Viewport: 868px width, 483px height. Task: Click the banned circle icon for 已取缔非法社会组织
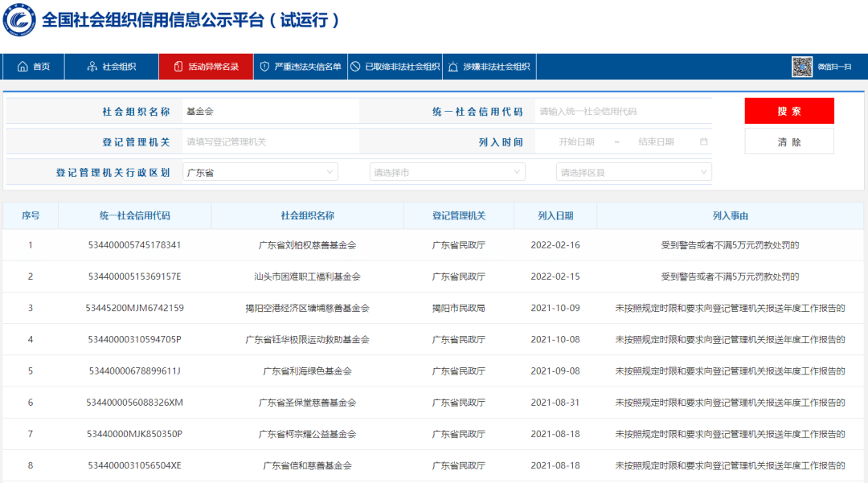(x=355, y=67)
